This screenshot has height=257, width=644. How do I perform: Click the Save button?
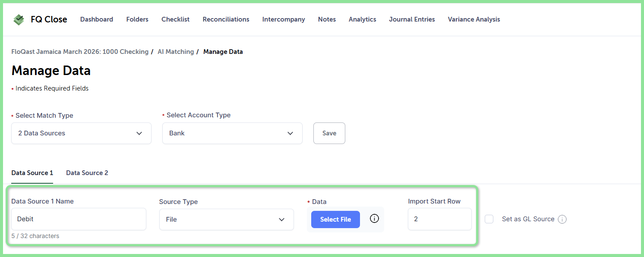(x=329, y=133)
